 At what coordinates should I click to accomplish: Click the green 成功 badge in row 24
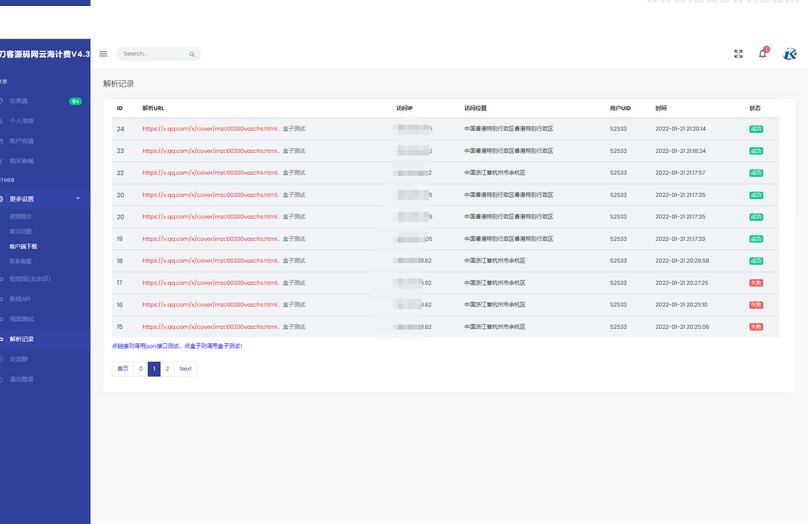pyautogui.click(x=756, y=129)
